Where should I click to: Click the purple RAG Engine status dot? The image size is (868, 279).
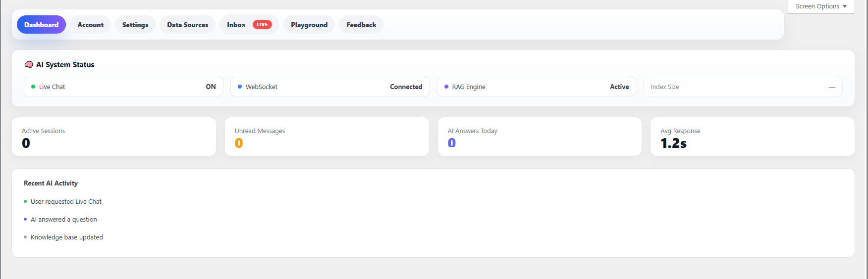click(x=446, y=87)
